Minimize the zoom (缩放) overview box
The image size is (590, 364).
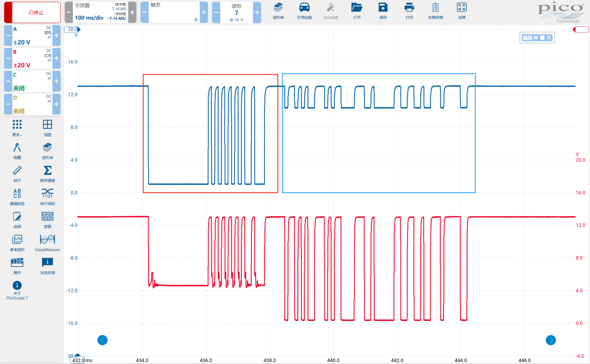(x=536, y=38)
